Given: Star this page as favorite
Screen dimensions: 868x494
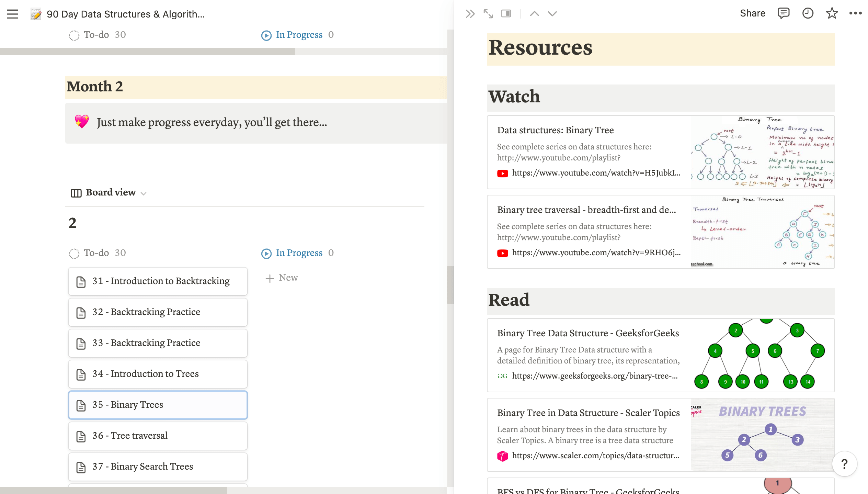Looking at the screenshot, I should (832, 13).
